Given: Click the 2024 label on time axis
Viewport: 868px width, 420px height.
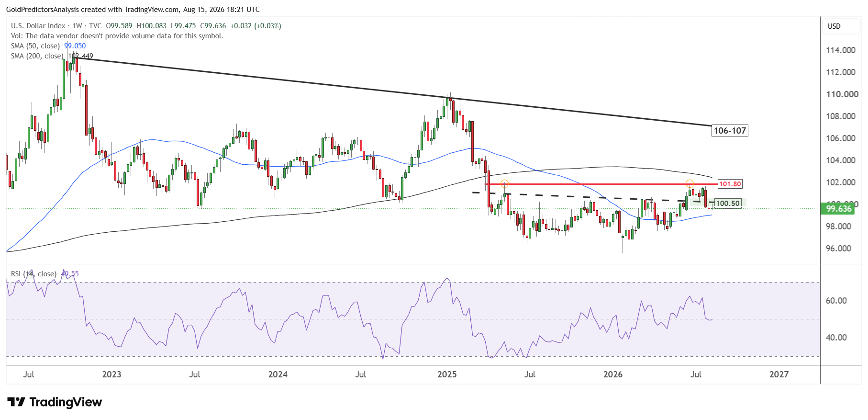Looking at the screenshot, I should [x=278, y=375].
